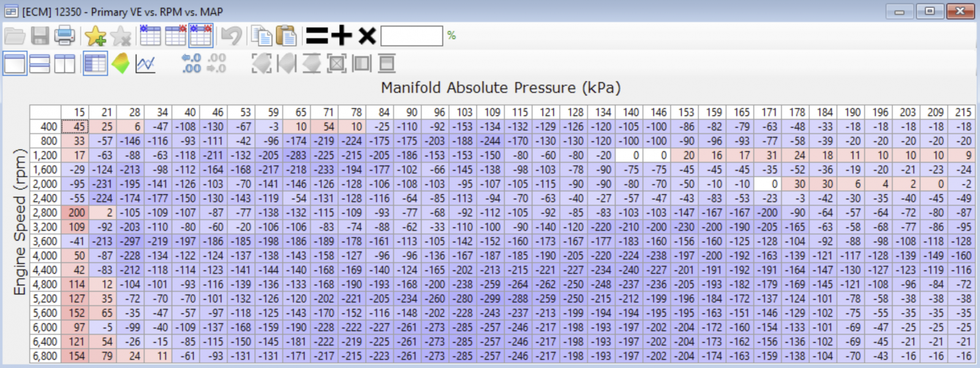
Task: Click the table icon with blue marker
Action: click(150, 36)
